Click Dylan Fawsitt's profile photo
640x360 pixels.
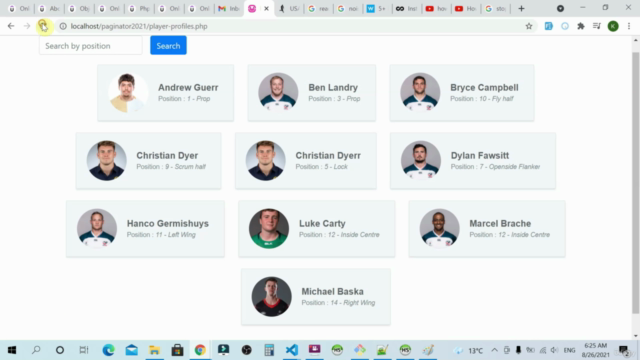(420, 160)
